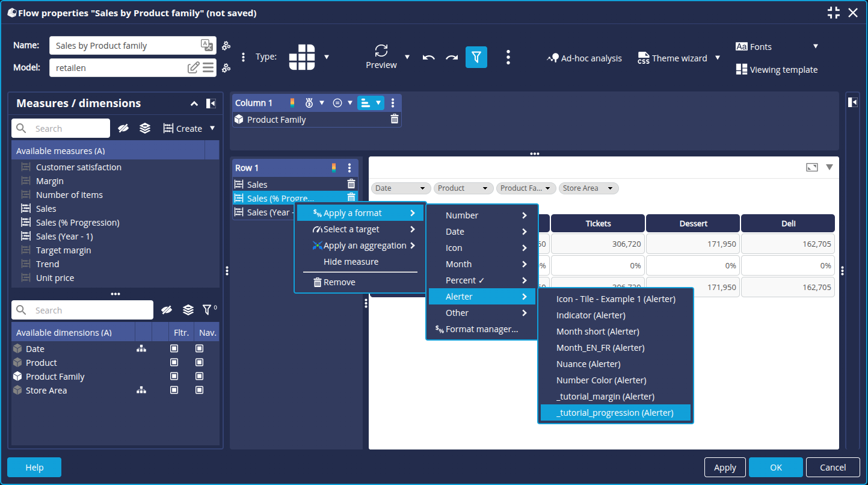The image size is (868, 485).
Task: Click the Preview refresh icon
Action: click(381, 51)
